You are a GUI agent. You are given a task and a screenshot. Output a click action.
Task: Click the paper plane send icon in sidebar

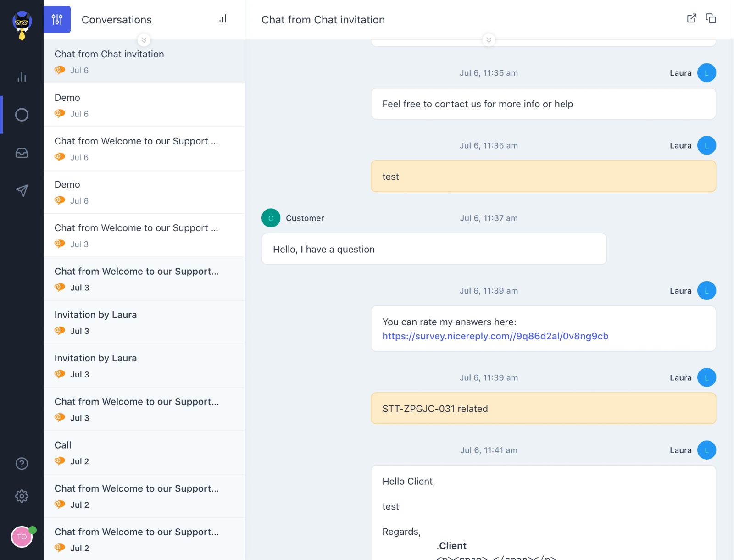pyautogui.click(x=22, y=190)
